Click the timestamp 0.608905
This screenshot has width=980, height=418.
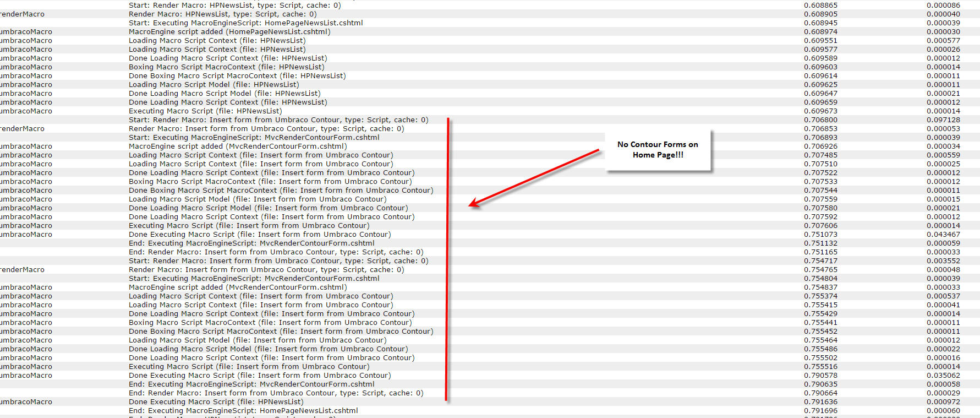(820, 14)
